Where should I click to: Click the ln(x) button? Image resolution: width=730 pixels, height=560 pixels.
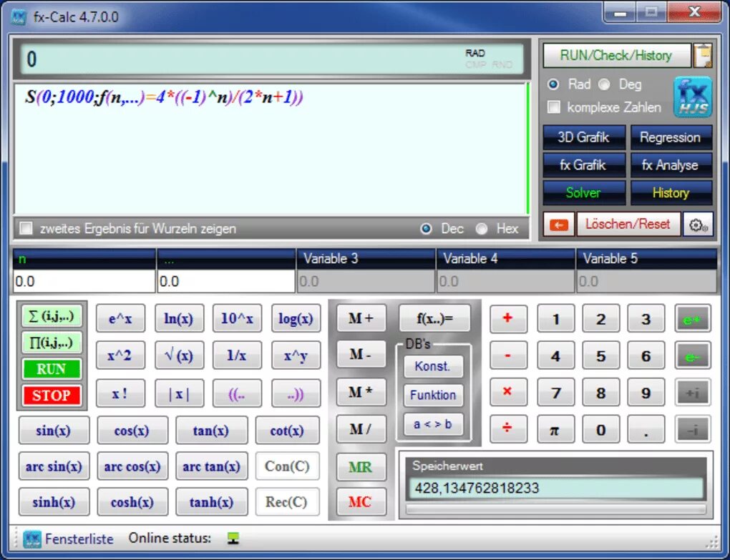[x=179, y=318]
